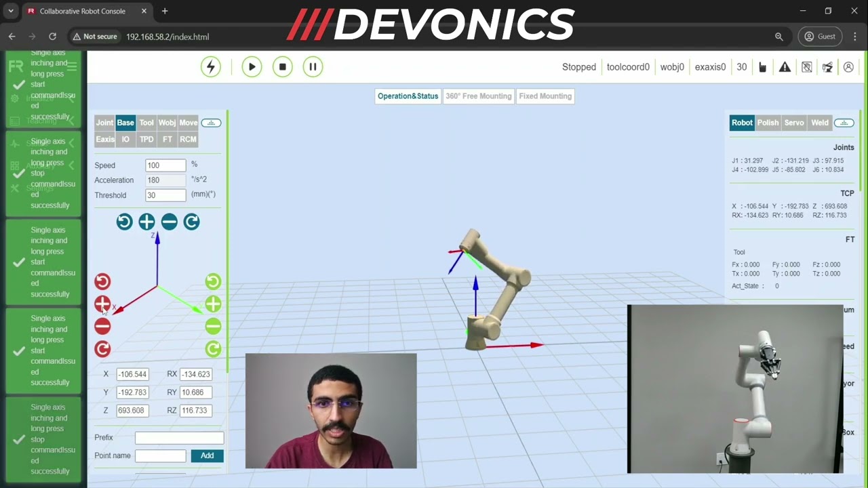Screen dimensions: 868x488
Task: Jog Z axis negative (blue minus)
Action: tap(169, 222)
